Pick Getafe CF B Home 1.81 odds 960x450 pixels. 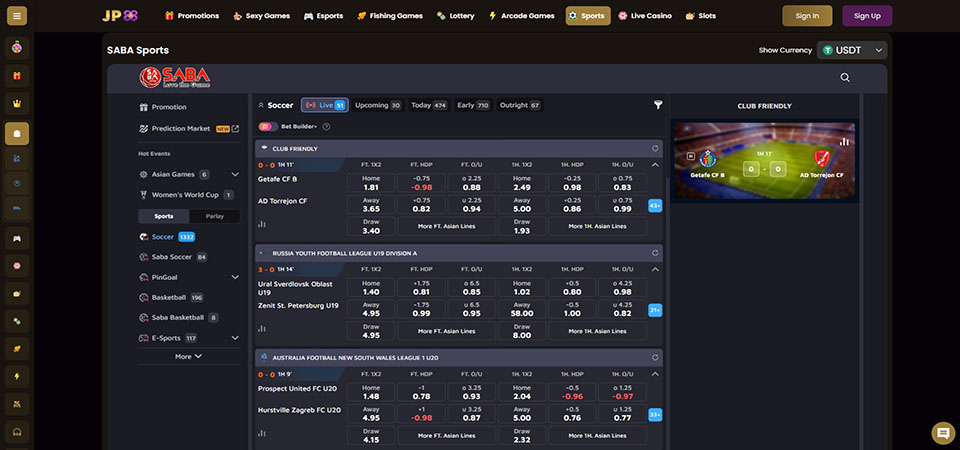(x=371, y=183)
